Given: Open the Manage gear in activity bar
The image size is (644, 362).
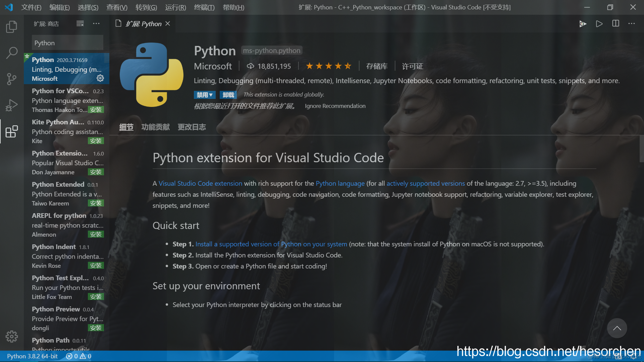Looking at the screenshot, I should [x=12, y=337].
